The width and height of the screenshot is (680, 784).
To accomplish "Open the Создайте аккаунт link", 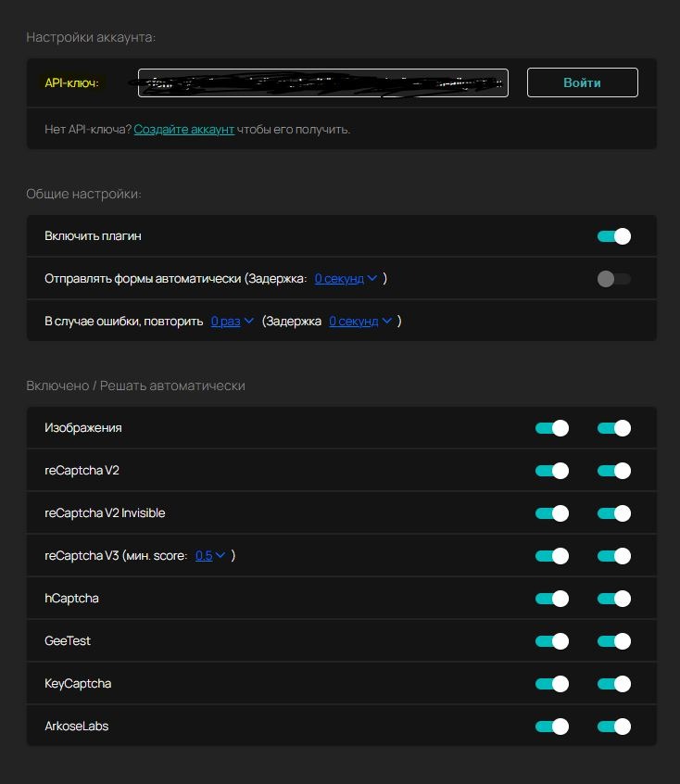I will [184, 129].
